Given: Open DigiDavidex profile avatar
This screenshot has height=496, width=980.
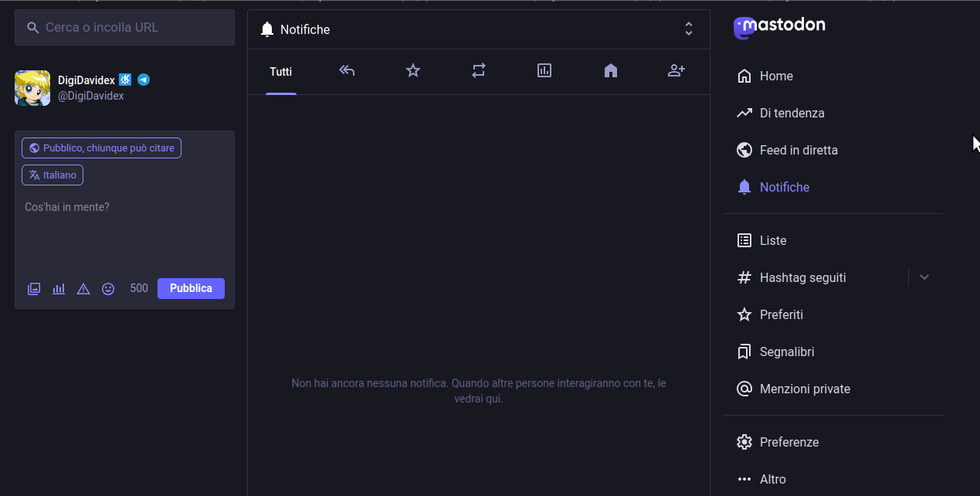Looking at the screenshot, I should tap(32, 88).
